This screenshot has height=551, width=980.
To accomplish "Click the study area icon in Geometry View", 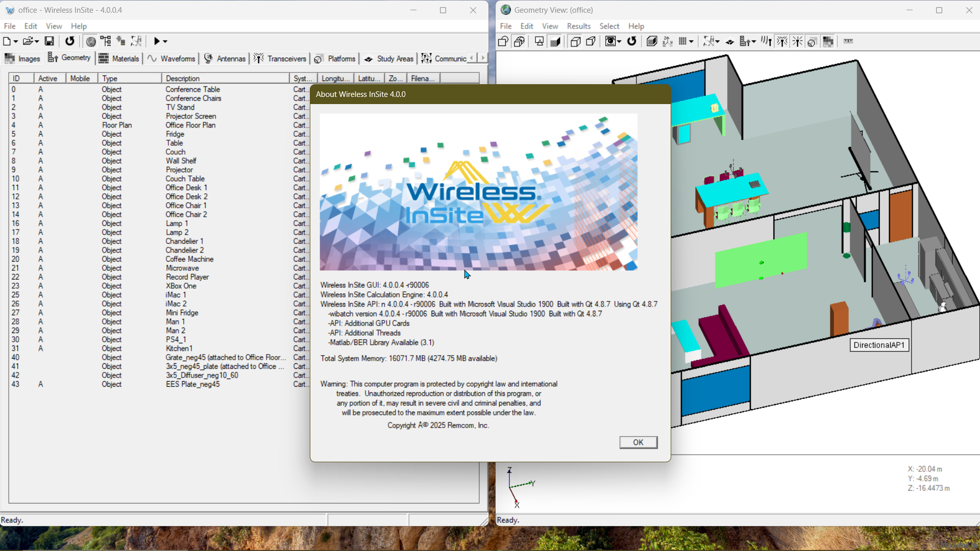I will [730, 42].
